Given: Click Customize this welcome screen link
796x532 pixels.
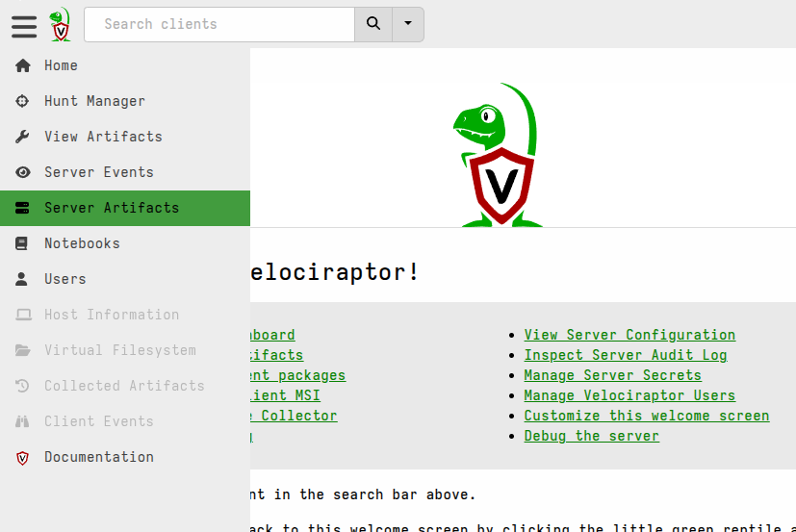Looking at the screenshot, I should pyautogui.click(x=646, y=416).
